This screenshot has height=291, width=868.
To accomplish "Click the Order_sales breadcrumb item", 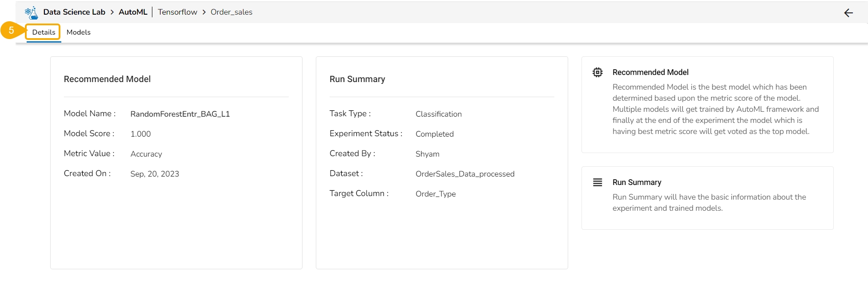I will [x=231, y=12].
